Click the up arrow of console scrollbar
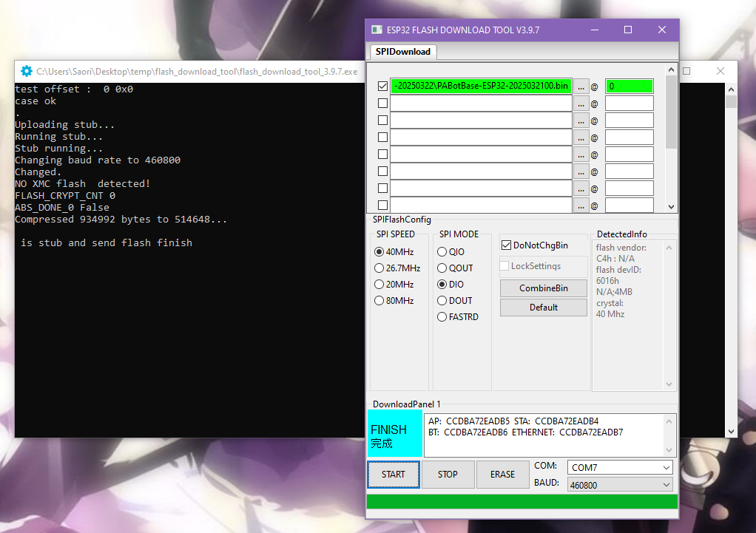 pos(731,89)
